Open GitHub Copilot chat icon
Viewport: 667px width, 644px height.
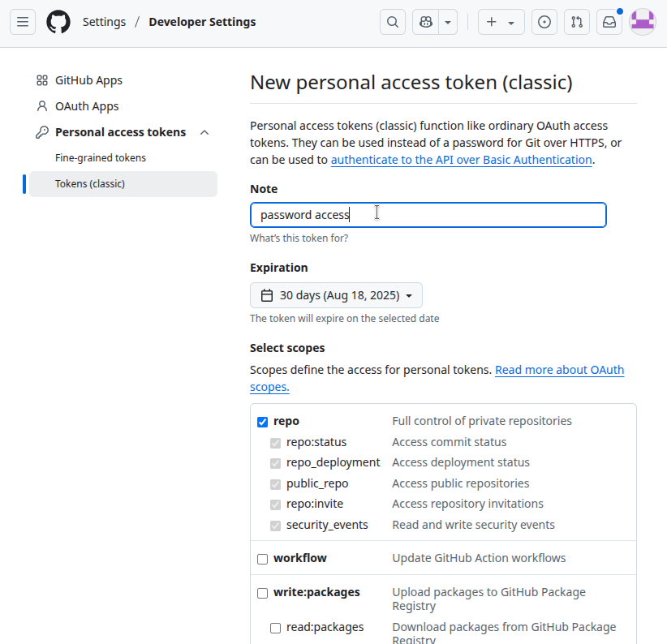tap(425, 23)
